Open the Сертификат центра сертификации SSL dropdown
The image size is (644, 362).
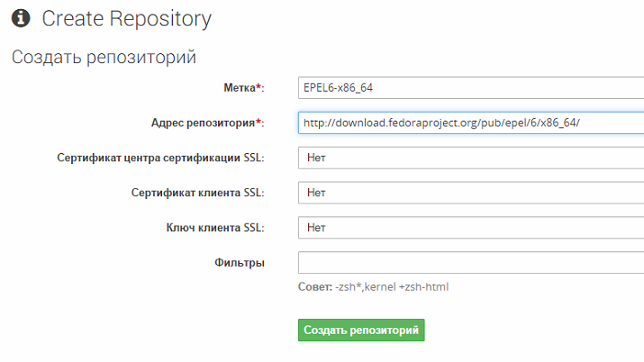[470, 158]
